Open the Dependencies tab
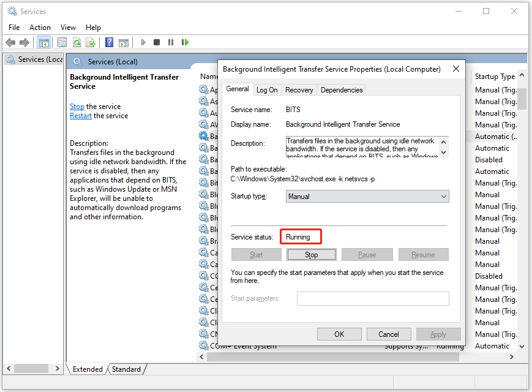The width and height of the screenshot is (532, 392). click(x=342, y=90)
